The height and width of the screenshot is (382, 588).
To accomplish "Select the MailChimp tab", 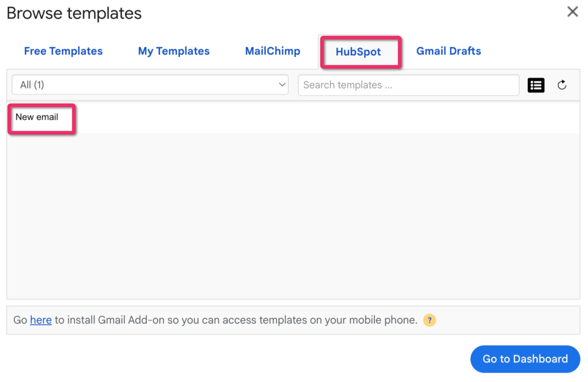I will click(272, 51).
